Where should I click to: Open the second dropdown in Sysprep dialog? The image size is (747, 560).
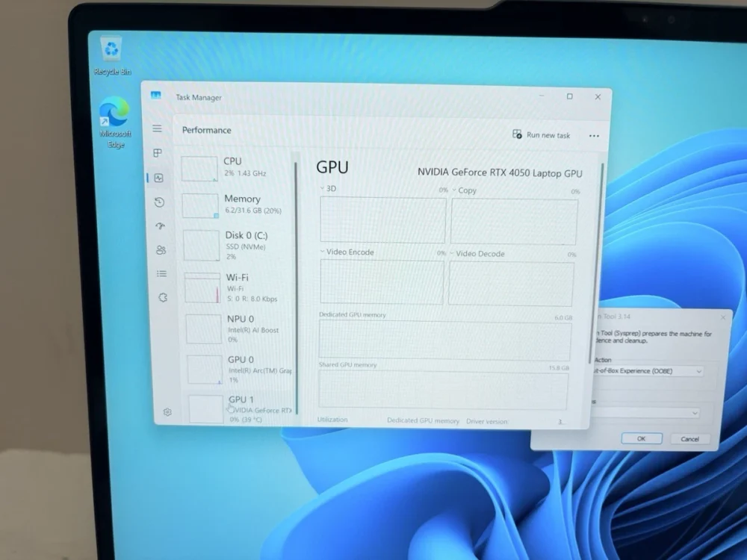(x=645, y=413)
